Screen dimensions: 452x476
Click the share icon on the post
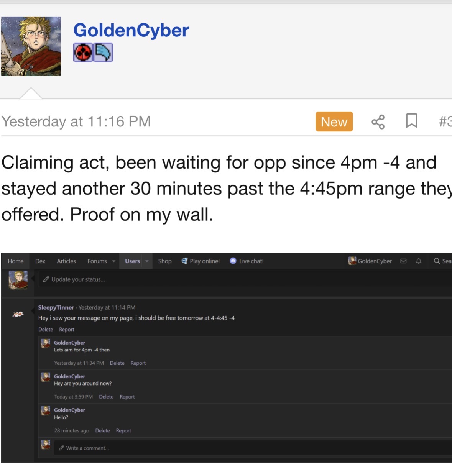pos(378,122)
